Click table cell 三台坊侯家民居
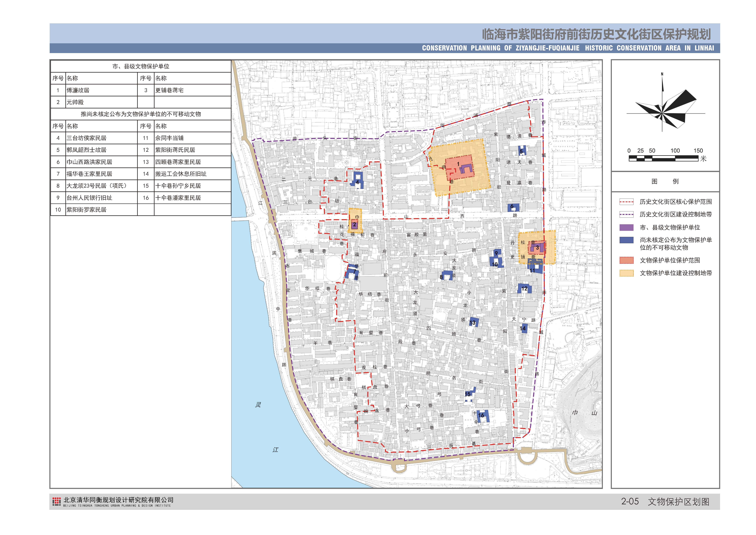 pos(87,138)
